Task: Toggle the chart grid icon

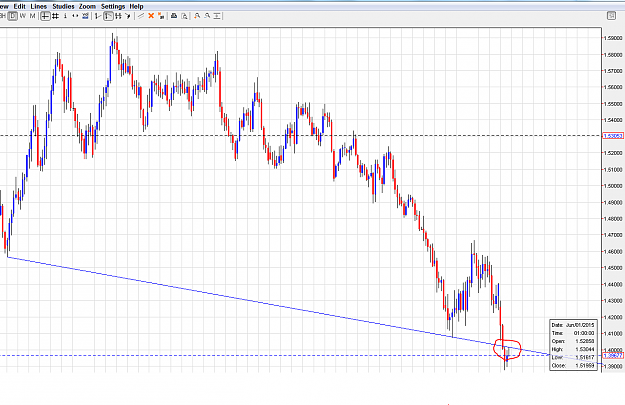Action: [55, 16]
